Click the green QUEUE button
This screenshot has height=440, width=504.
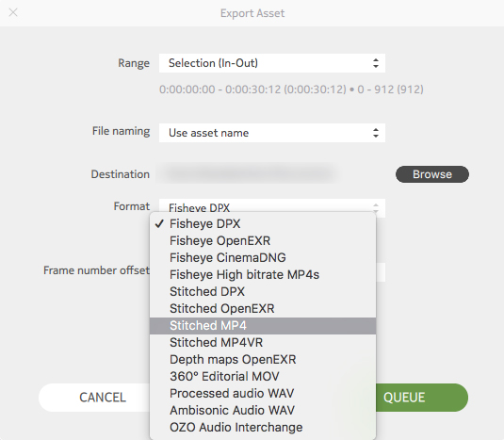[x=421, y=398]
